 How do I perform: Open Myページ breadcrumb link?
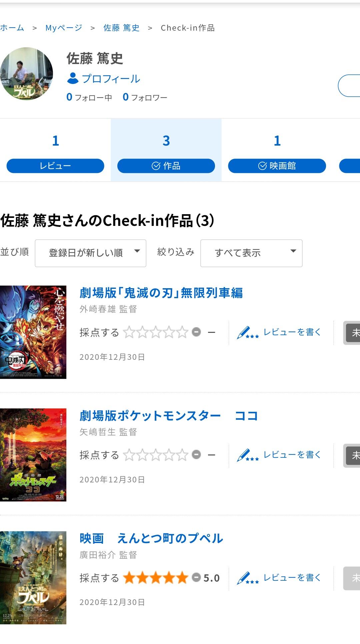tap(64, 28)
